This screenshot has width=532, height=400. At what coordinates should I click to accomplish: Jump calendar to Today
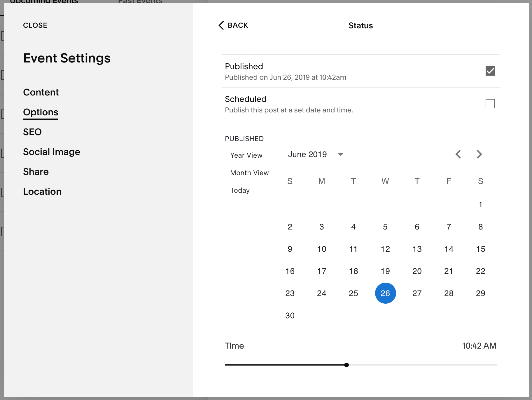click(240, 190)
